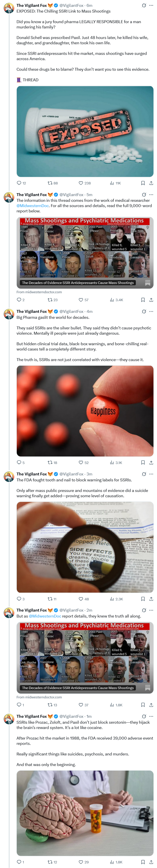Like the tweet showing 48 likes
This screenshot has width=157, height=868.
pyautogui.click(x=81, y=599)
